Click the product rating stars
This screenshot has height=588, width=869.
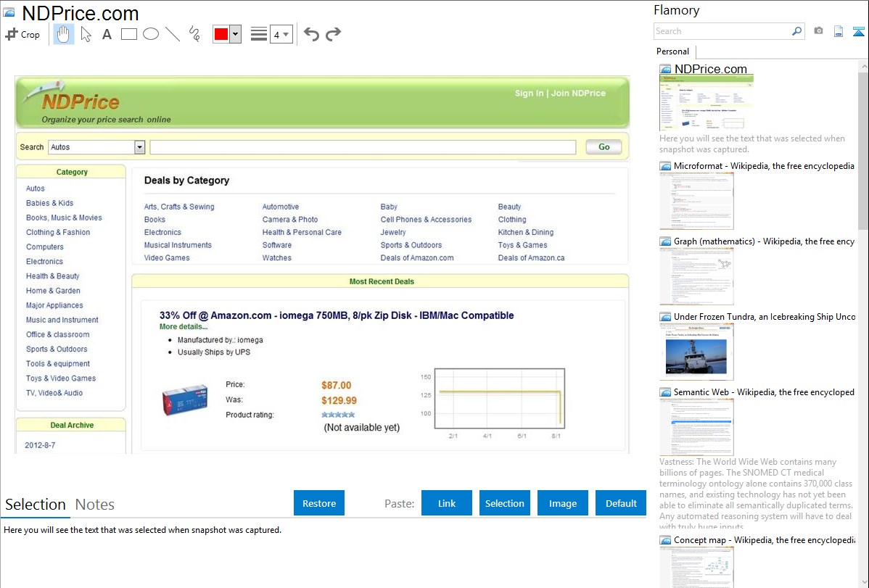[x=338, y=415]
